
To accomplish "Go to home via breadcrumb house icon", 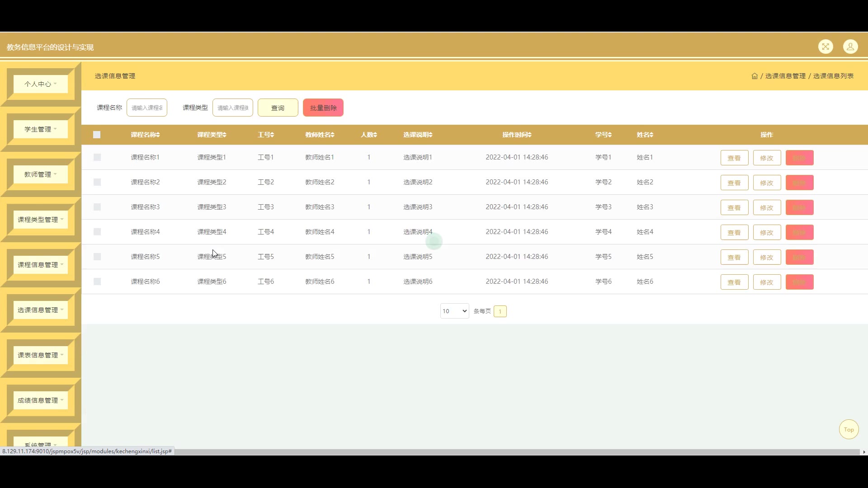I will 755,76.
